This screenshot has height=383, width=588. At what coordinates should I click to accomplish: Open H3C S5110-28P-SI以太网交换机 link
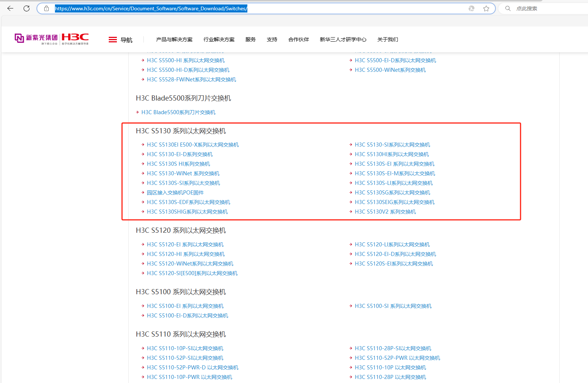(x=393, y=348)
